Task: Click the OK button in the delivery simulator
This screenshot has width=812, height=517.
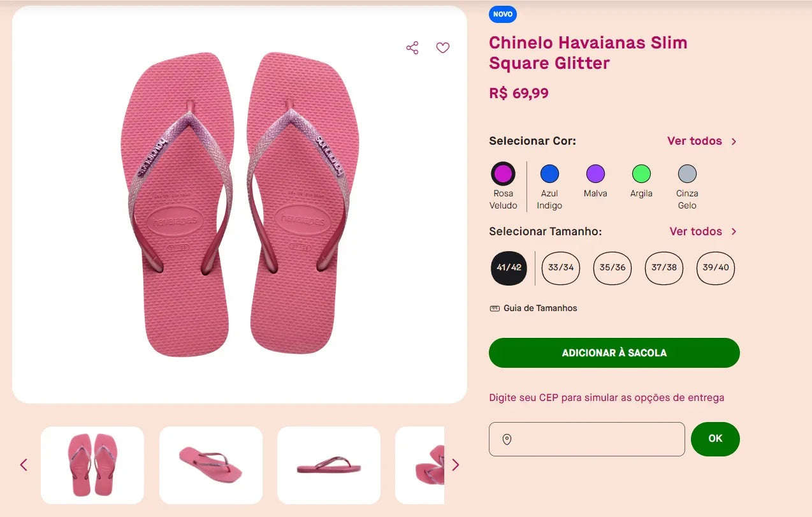Action: (714, 439)
